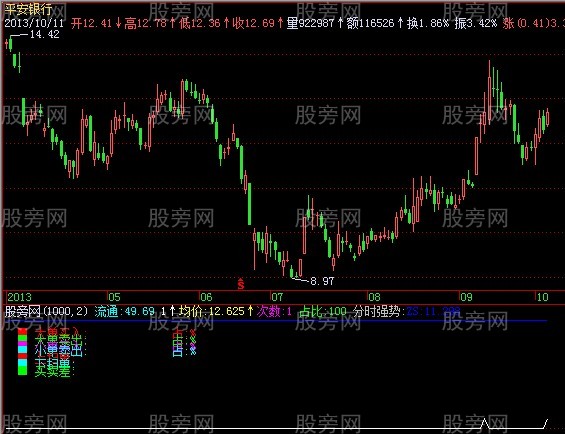Click the stock name 平安银行
565x434 pixels.
pos(28,9)
